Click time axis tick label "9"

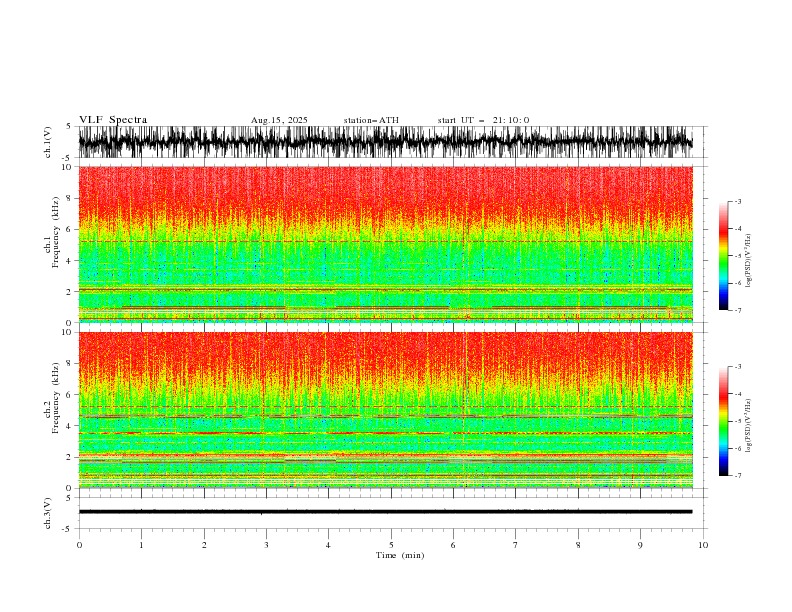click(x=640, y=545)
